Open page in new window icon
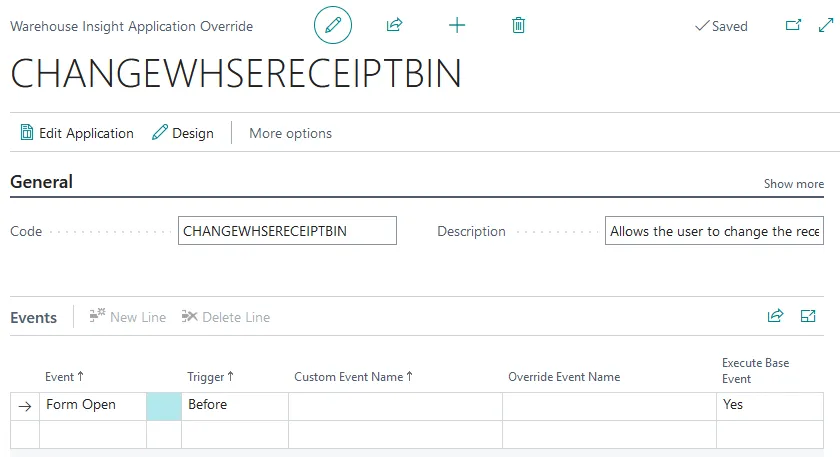This screenshot has height=457, width=840. (794, 26)
